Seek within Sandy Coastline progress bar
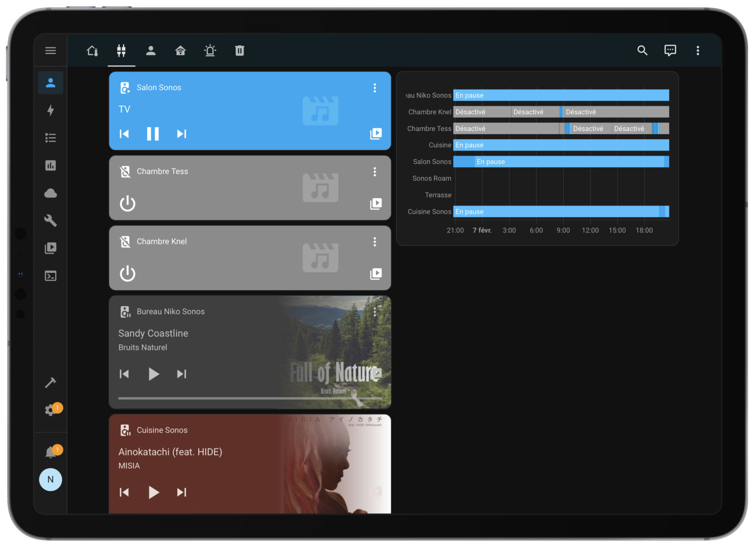Screen dimensions: 756x548 (250, 398)
